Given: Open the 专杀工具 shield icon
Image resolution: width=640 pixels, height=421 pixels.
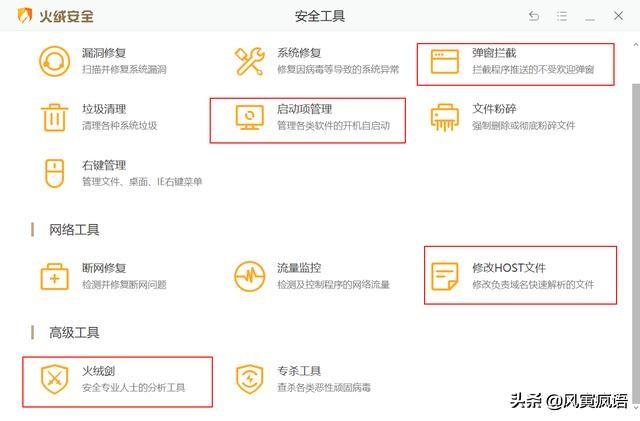Looking at the screenshot, I should point(249,379).
